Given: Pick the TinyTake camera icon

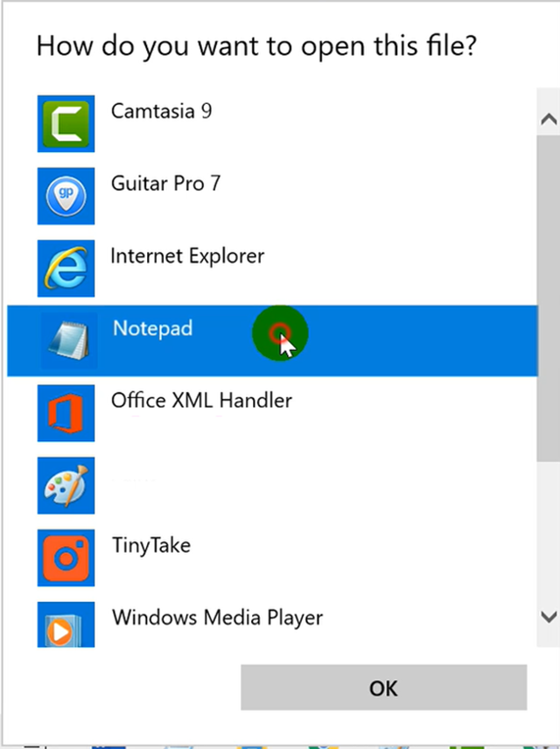Looking at the screenshot, I should pyautogui.click(x=66, y=558).
